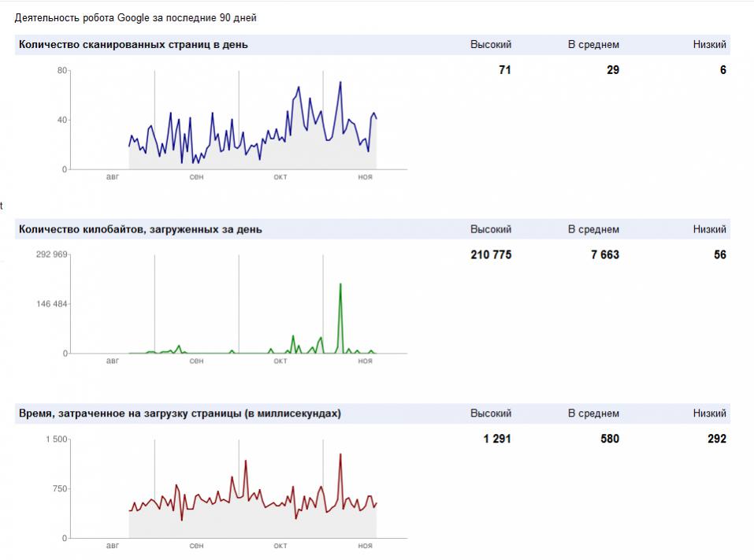Select the 'Время, затраченное на загрузку страницы' header

[x=180, y=414]
